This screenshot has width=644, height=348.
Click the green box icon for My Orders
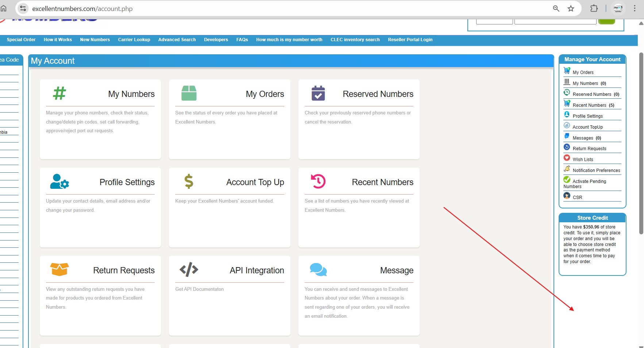click(189, 93)
